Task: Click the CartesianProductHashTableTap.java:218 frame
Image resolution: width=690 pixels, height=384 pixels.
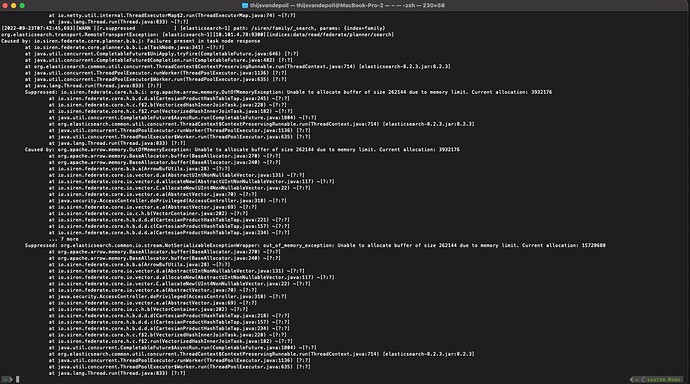Action: click(169, 315)
